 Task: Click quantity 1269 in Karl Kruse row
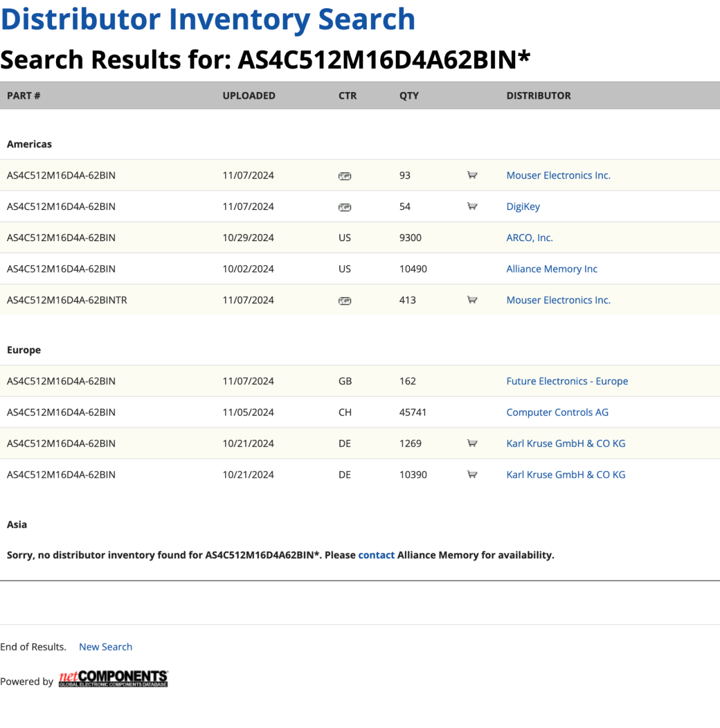click(410, 443)
